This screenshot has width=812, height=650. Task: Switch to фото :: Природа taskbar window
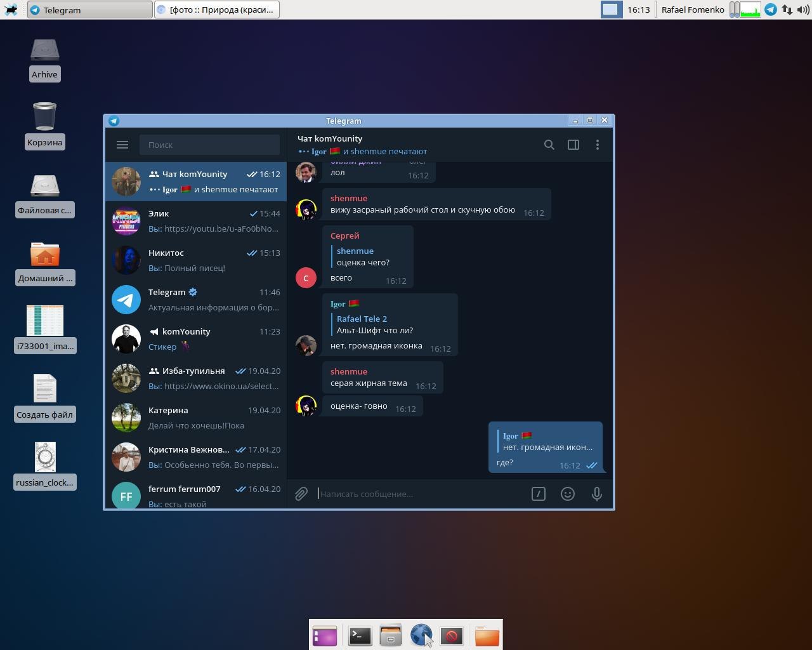(x=216, y=10)
